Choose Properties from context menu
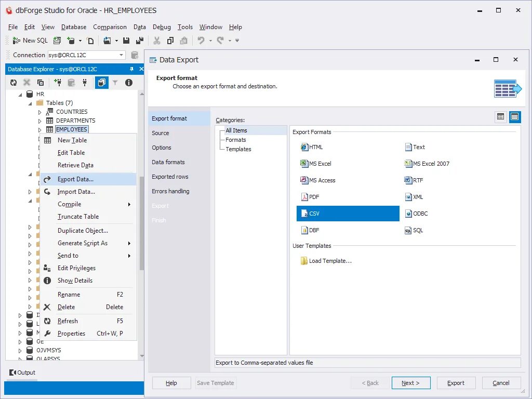The image size is (532, 399). click(88, 334)
